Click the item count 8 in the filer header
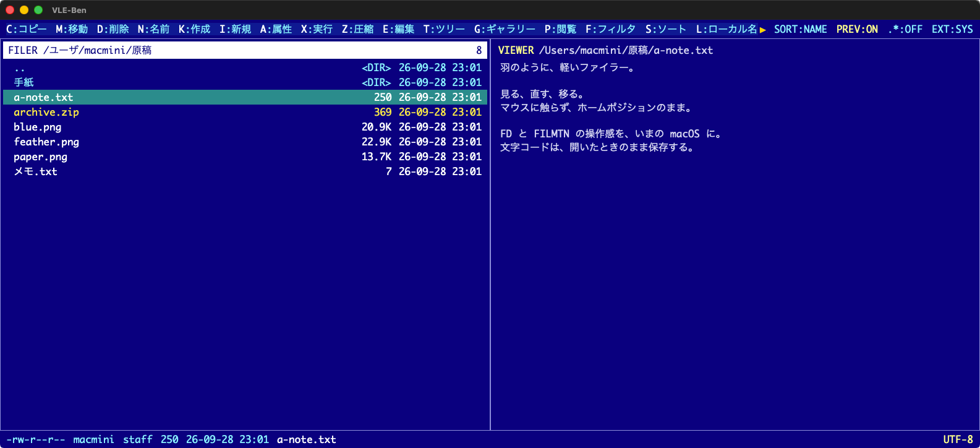This screenshot has height=448, width=980. [479, 50]
